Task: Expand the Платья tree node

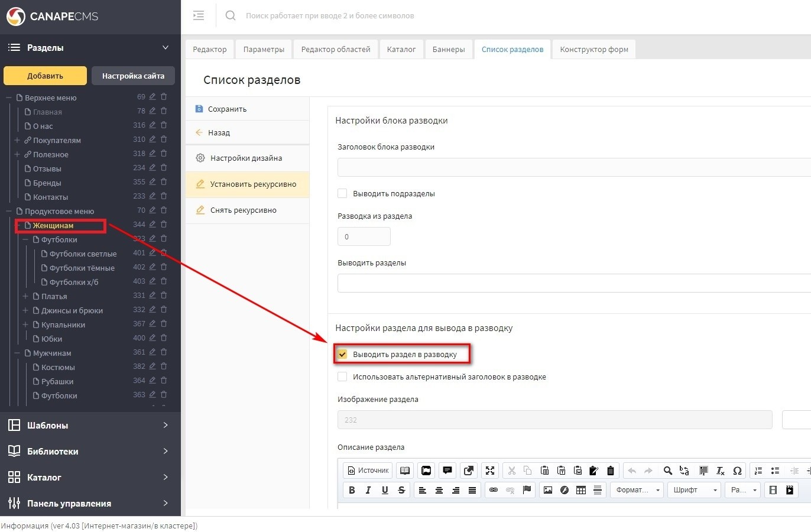Action: coord(25,296)
